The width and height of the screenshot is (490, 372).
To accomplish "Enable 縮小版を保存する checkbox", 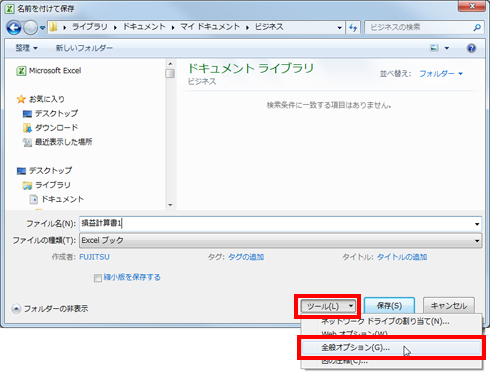I will (98, 278).
